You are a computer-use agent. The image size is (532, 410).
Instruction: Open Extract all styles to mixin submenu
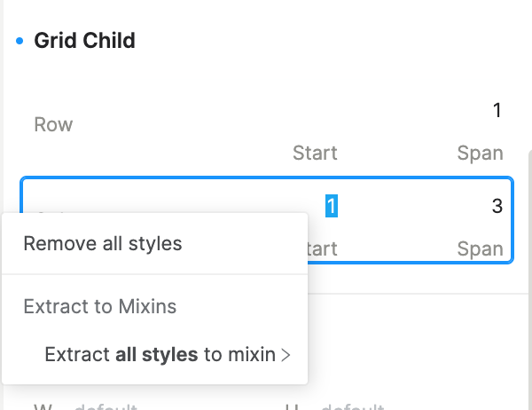160,355
